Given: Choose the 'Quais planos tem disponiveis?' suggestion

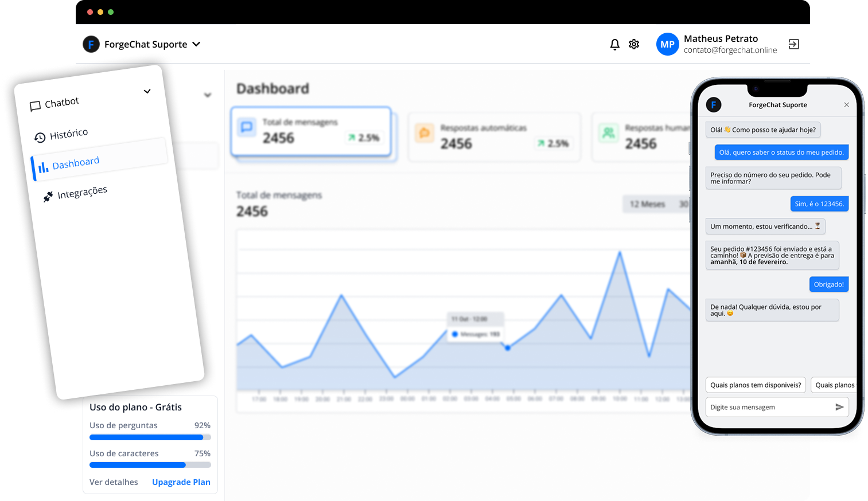Looking at the screenshot, I should click(x=755, y=385).
